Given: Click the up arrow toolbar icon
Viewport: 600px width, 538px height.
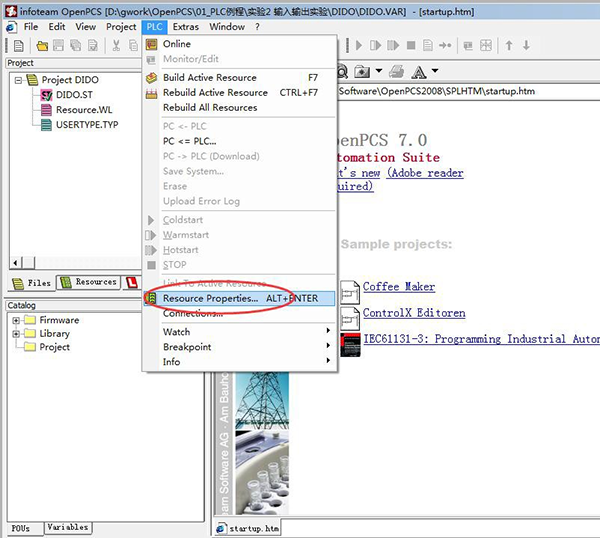Looking at the screenshot, I should 509,46.
